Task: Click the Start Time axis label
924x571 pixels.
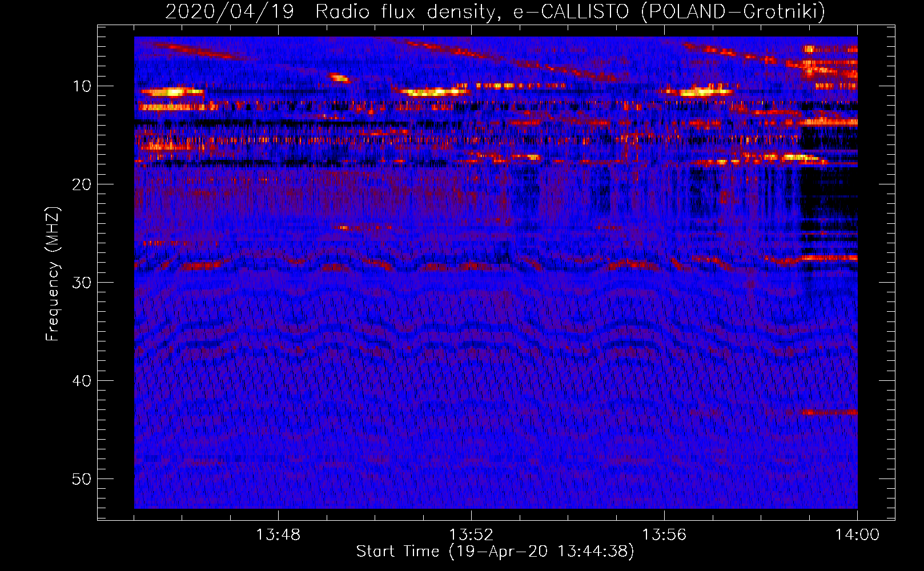Action: tap(495, 552)
